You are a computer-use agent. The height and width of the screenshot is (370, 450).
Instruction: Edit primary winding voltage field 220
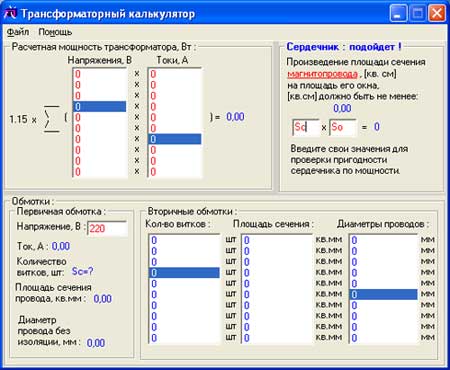pos(107,229)
